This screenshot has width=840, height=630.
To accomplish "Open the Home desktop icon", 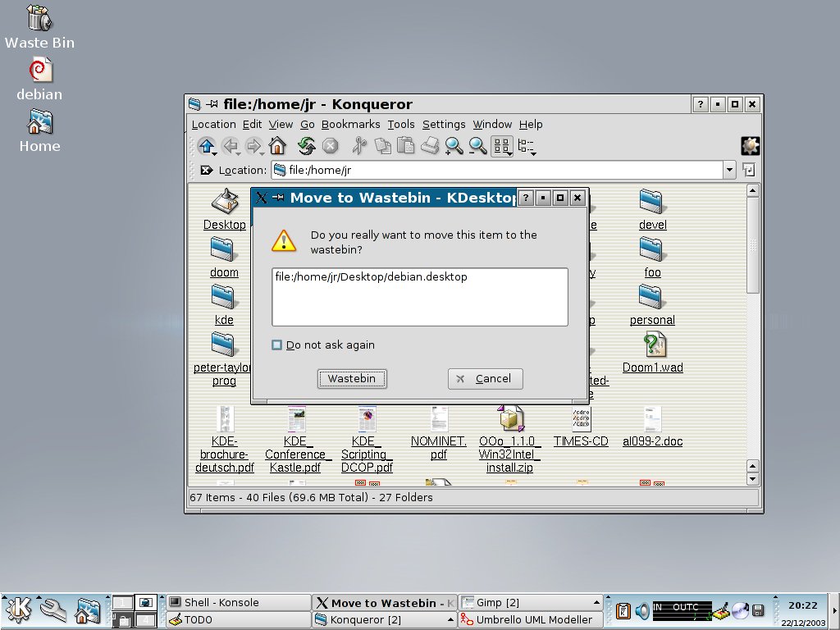I will click(39, 130).
